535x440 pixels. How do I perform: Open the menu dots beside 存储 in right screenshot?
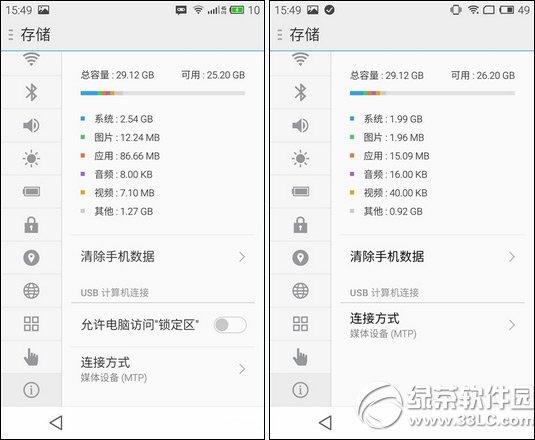(280, 35)
